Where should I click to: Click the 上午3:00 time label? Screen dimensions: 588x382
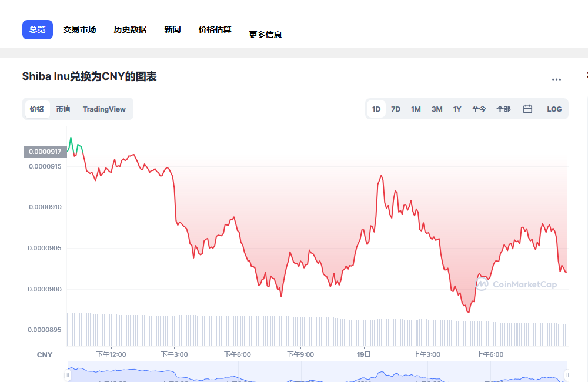(427, 354)
